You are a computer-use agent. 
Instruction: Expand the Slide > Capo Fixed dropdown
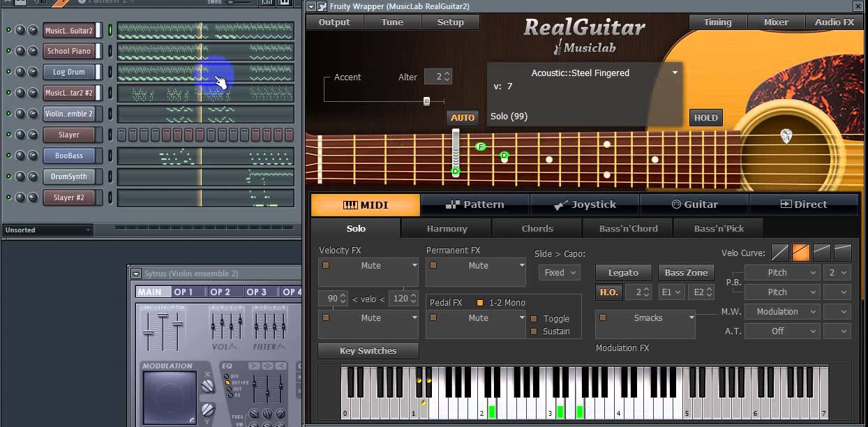click(560, 273)
